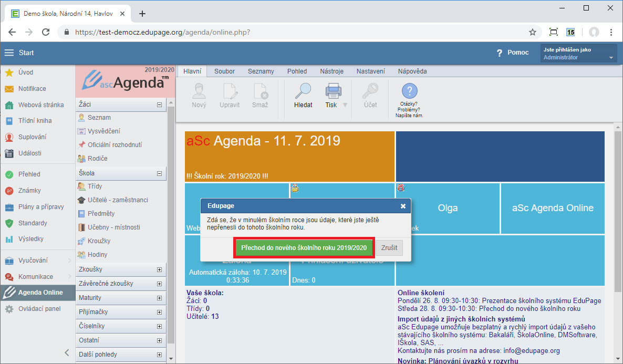
Task: Click the Nový student toolbar icon
Action: pos(199,91)
